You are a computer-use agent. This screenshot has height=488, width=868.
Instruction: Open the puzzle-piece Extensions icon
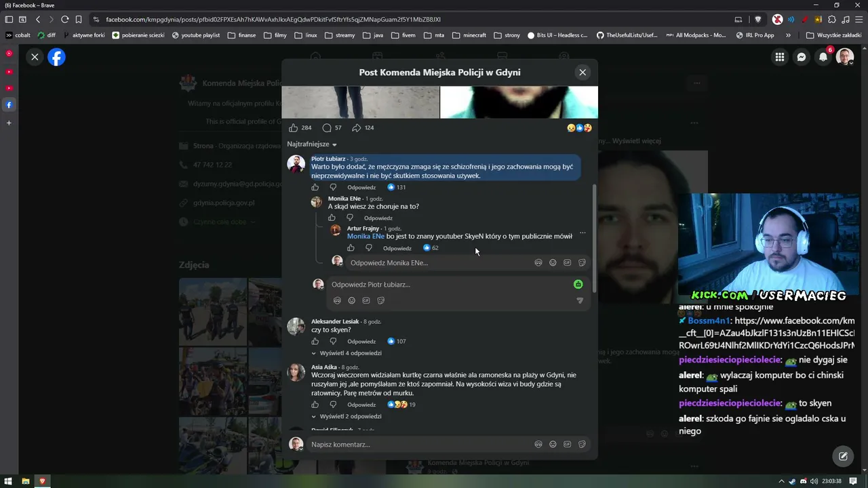(x=832, y=20)
